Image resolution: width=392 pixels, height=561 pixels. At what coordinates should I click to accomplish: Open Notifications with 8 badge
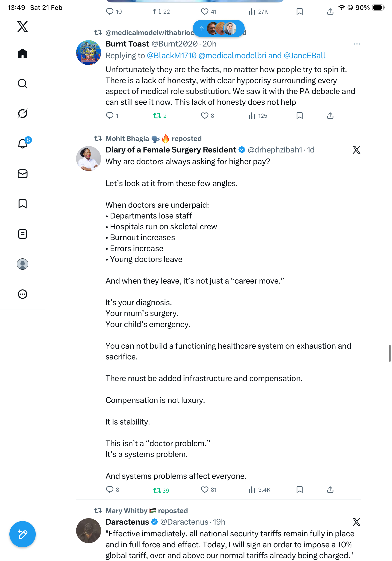click(x=23, y=144)
